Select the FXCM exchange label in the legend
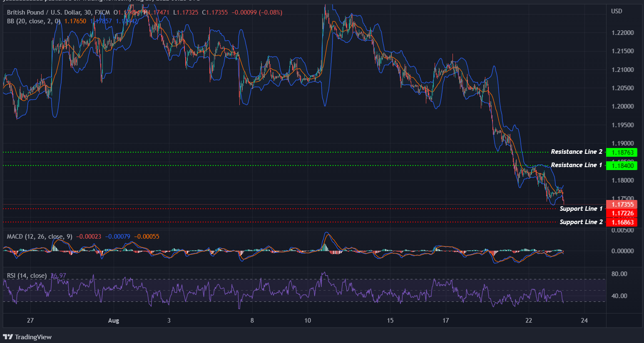The height and width of the screenshot is (343, 644). [x=102, y=12]
